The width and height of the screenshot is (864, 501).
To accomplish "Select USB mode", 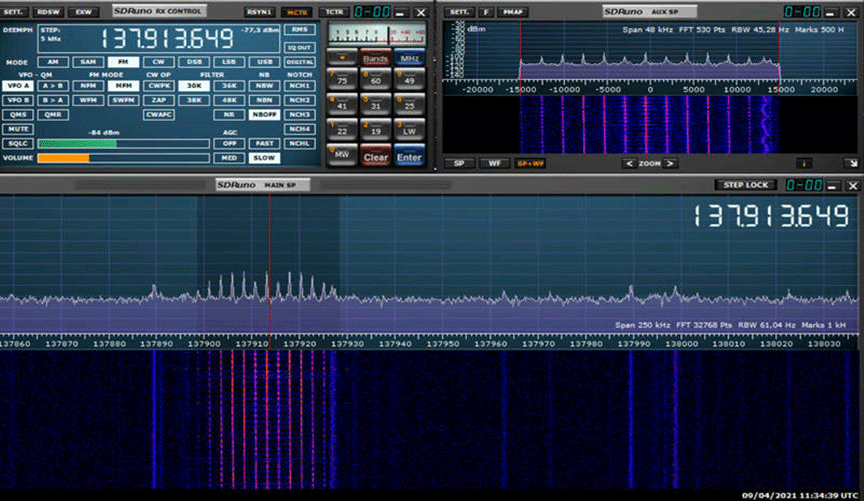I will coord(264,62).
